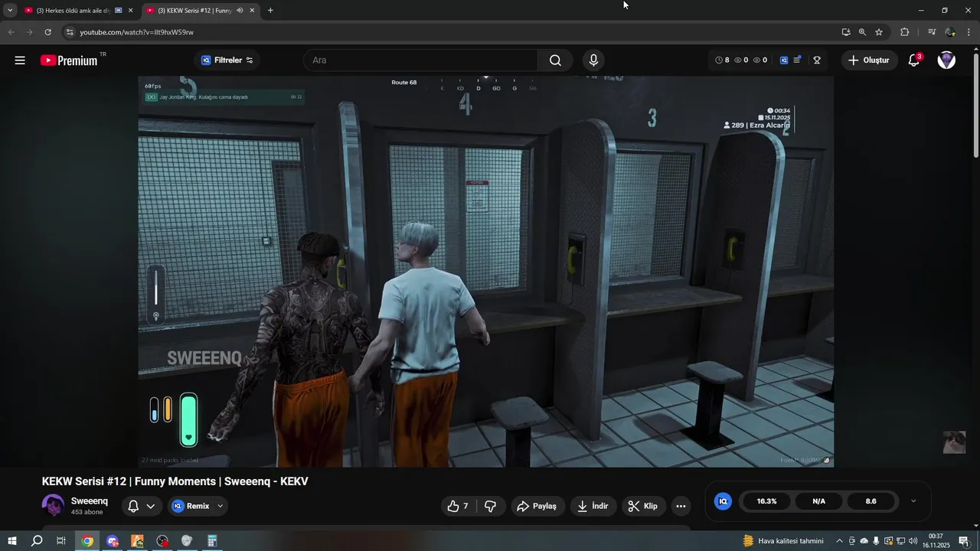Toggle the system volume speaker icon
The image size is (980, 551).
tap(913, 541)
